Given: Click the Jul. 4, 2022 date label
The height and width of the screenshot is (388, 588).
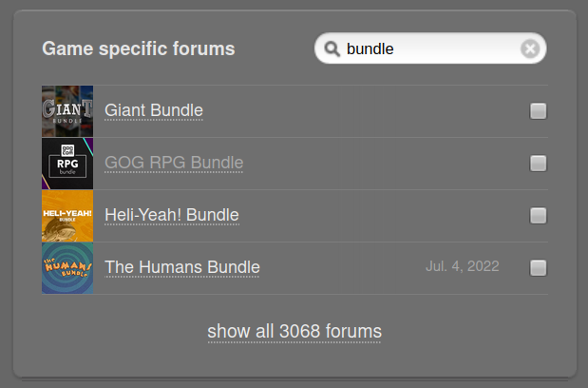Looking at the screenshot, I should coord(463,266).
